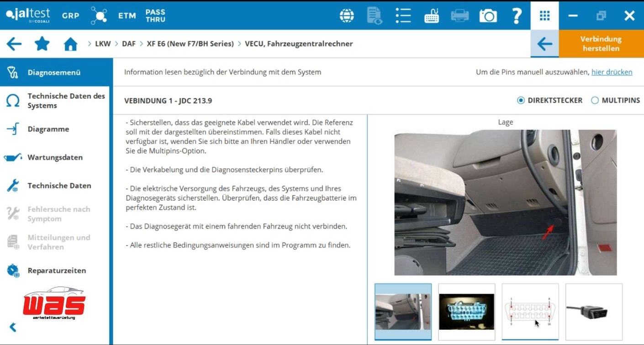The image size is (644, 345).
Task: Click the Verbindung herstellen button
Action: click(601, 44)
